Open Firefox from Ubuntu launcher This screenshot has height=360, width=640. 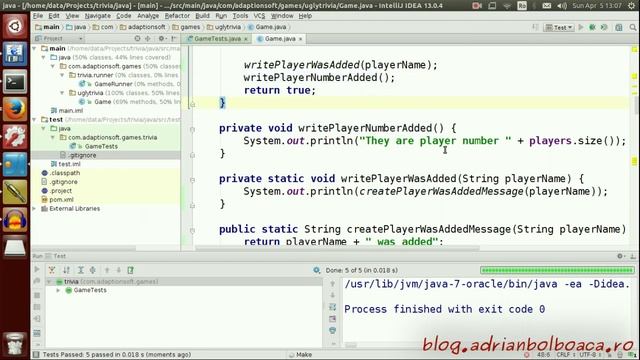click(x=15, y=109)
